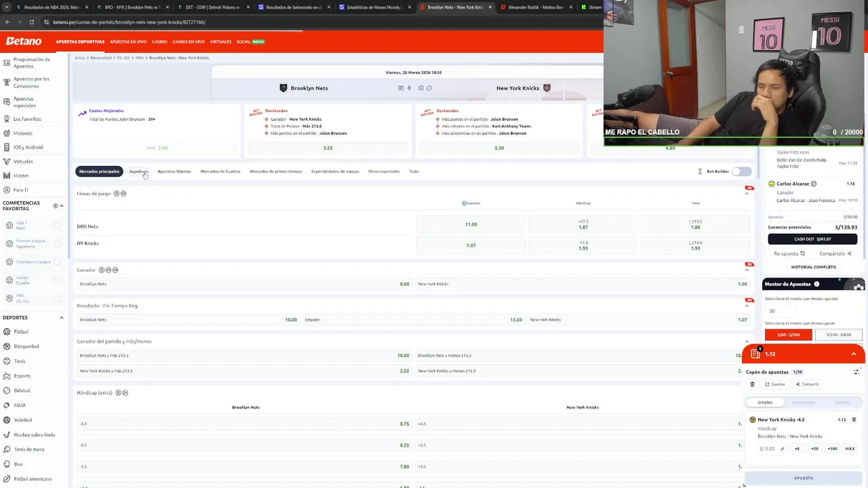This screenshot has height=488, width=868.
Task: Open Apuestas especiales sidebar icon
Action: [7, 102]
